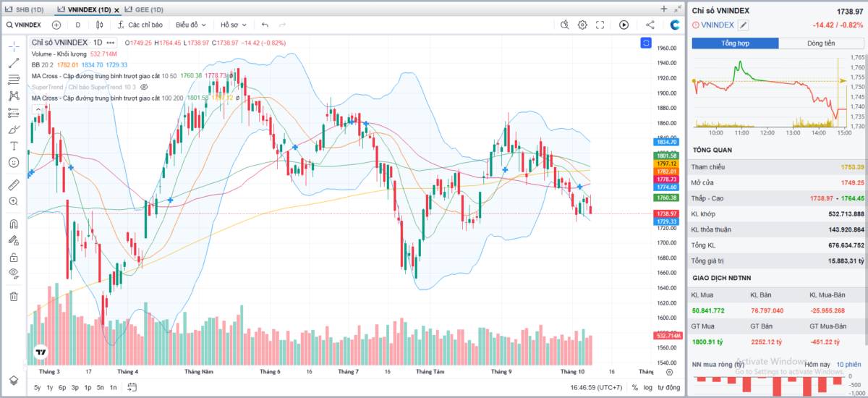868x398 pixels.
Task: Click the 16:46:59 (UTC+7) timezone
Action: pos(596,388)
